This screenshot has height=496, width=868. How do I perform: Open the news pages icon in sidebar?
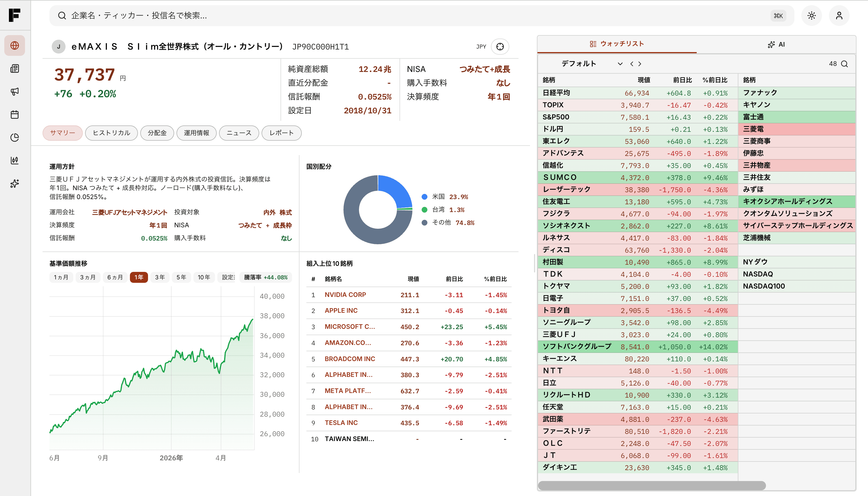tap(15, 68)
